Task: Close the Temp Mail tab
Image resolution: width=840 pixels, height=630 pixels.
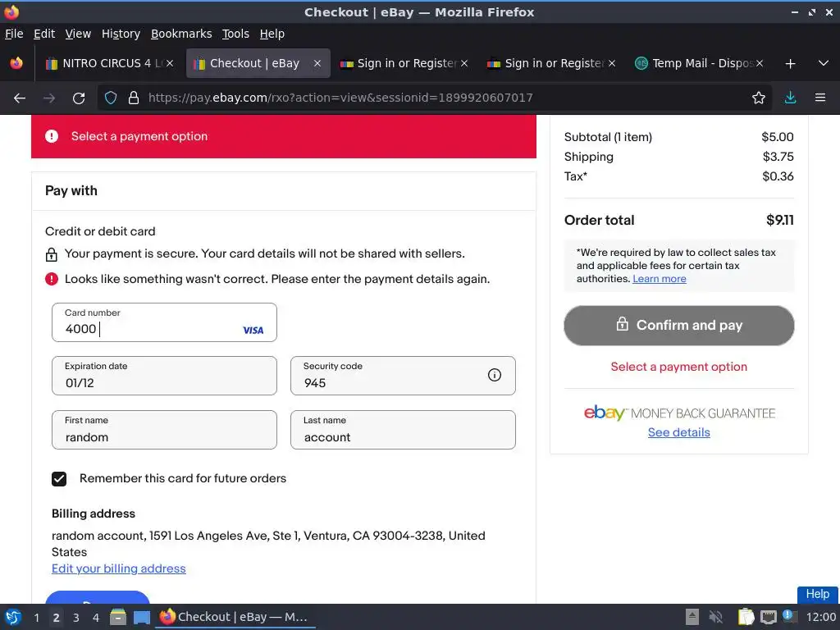Action: click(759, 63)
